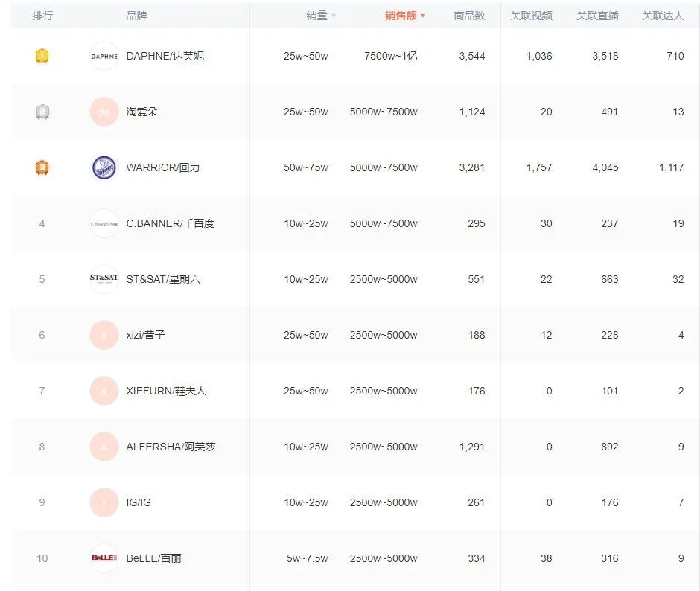
Task: Click related influencers value 1,117
Action: (x=672, y=167)
